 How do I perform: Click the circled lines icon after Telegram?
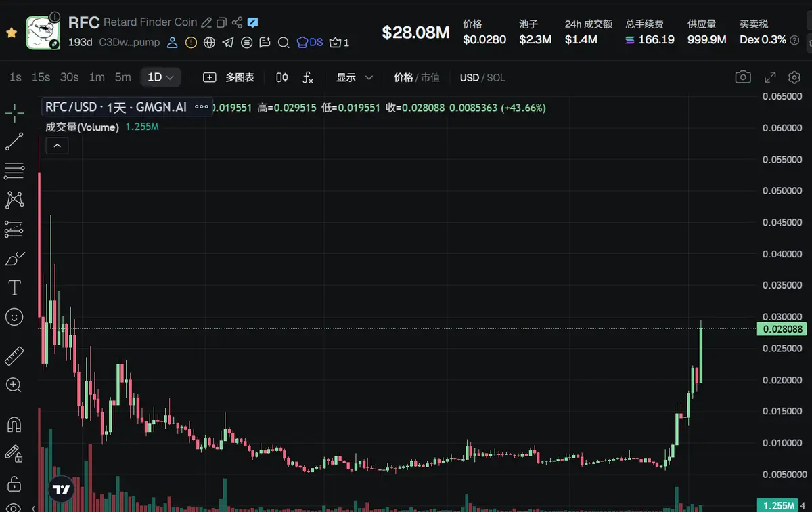tap(247, 43)
